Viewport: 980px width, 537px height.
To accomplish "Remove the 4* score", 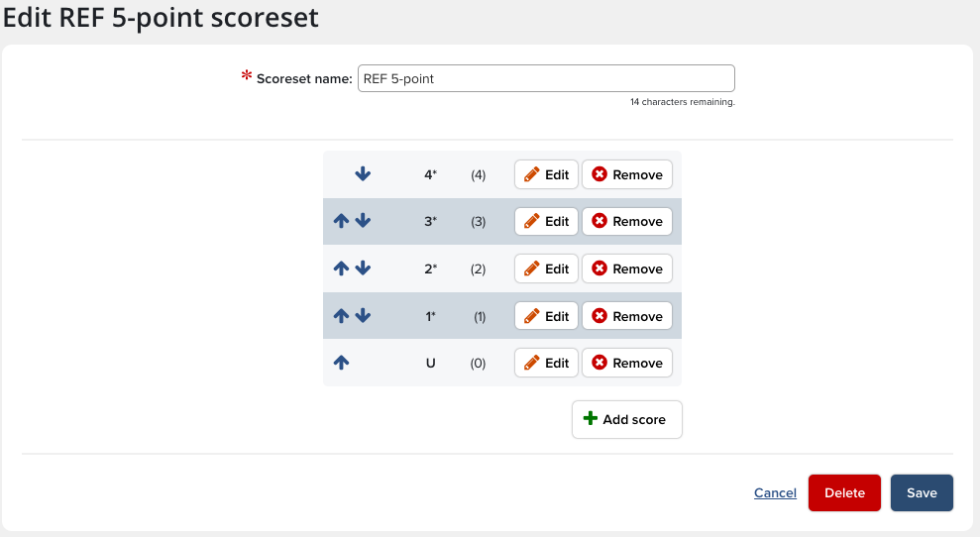I will [x=626, y=174].
